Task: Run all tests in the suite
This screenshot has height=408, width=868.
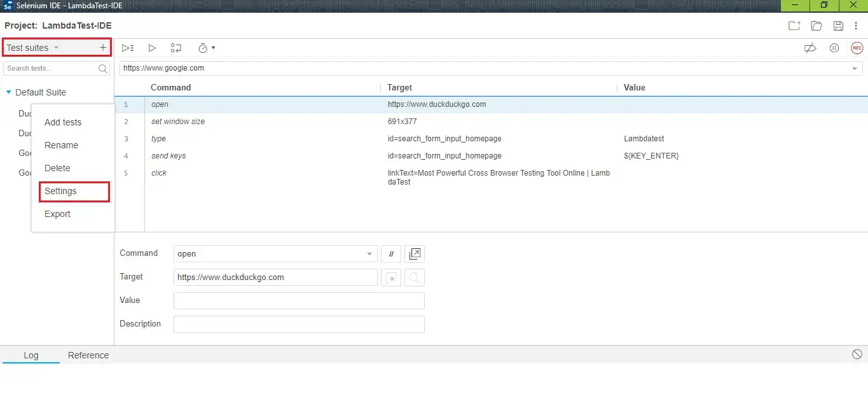Action: click(127, 48)
